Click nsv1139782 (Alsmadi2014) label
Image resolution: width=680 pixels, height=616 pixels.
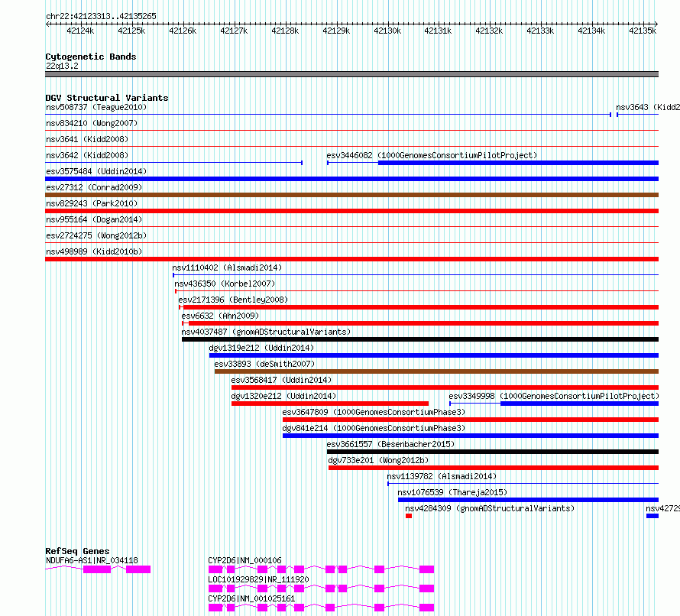(442, 476)
